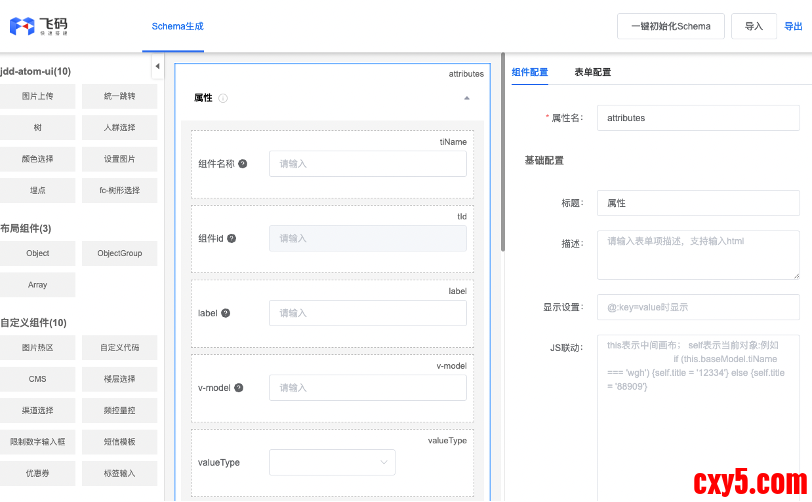The width and height of the screenshot is (812, 502).
Task: Collapse the 属性 section with the triangle
Action: 466,98
